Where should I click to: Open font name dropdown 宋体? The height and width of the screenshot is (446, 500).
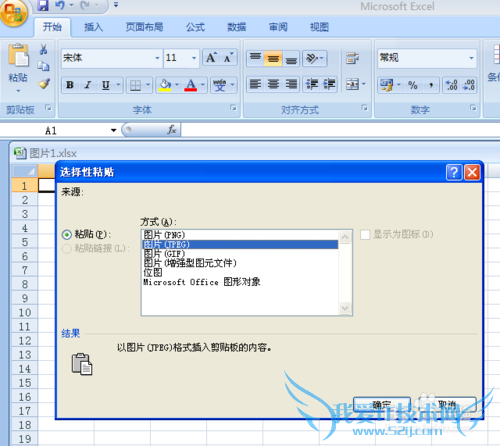click(x=157, y=58)
